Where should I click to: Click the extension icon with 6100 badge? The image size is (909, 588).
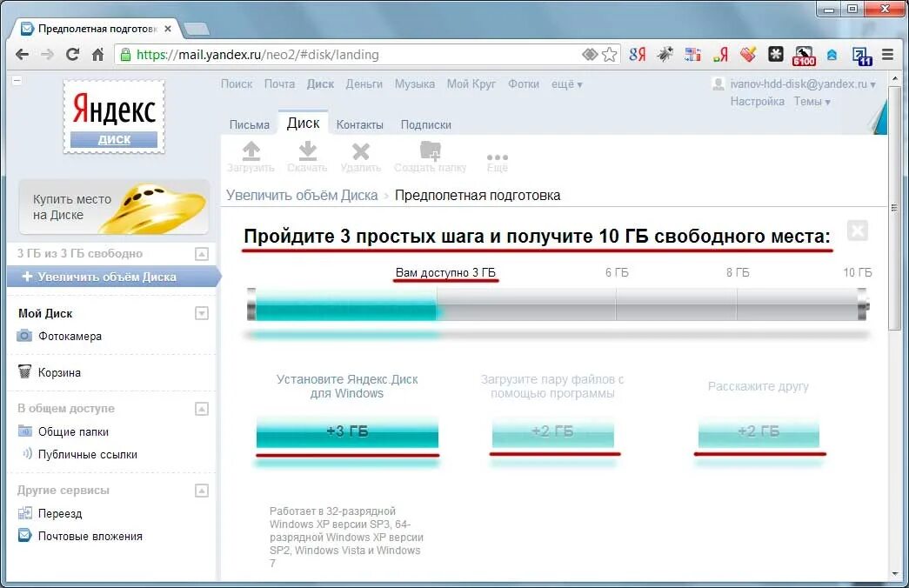[x=804, y=56]
